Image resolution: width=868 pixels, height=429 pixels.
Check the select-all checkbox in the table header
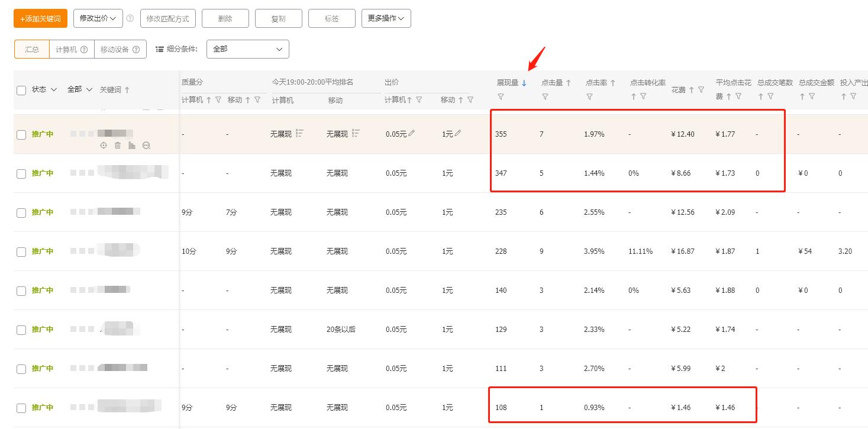[22, 89]
